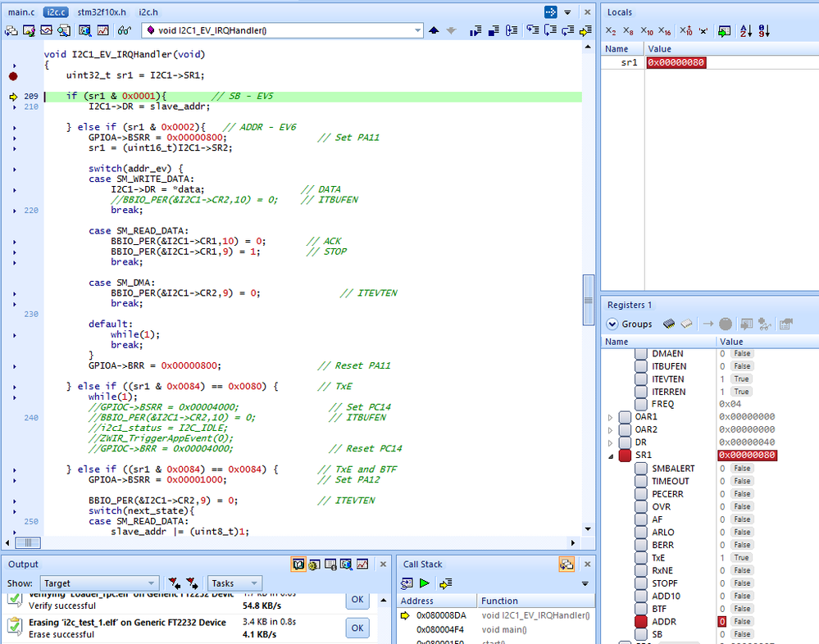This screenshot has width=819, height=644.
Task: Switch to the main.c tab
Action: (x=21, y=12)
